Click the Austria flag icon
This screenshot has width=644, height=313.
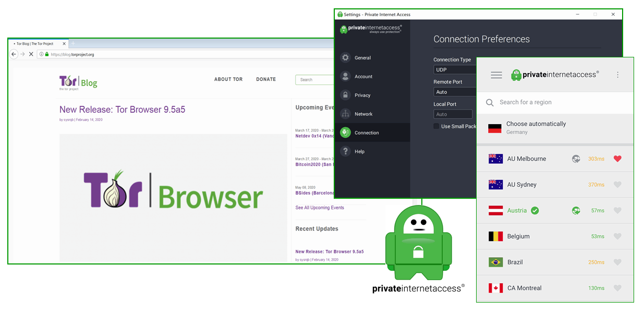coord(495,211)
